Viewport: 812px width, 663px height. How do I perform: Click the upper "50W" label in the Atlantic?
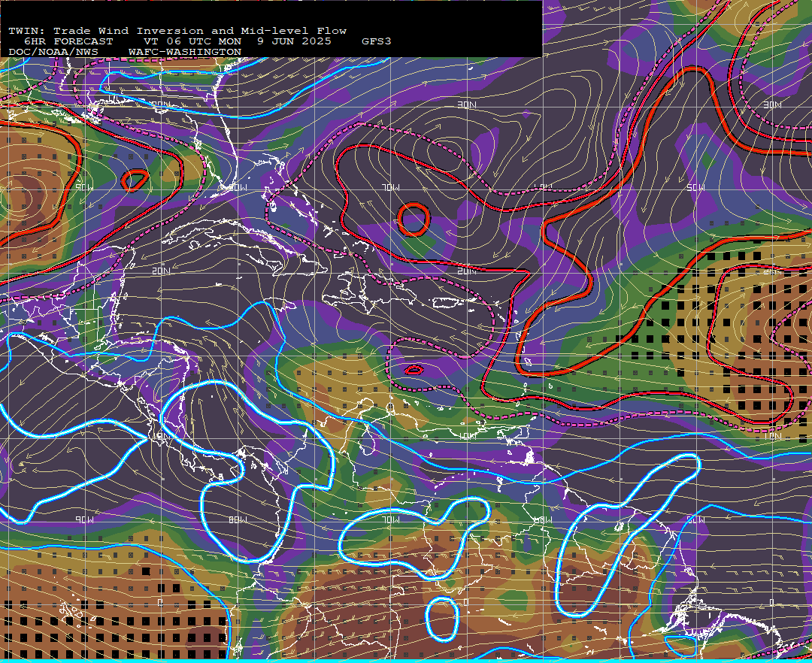pos(695,187)
